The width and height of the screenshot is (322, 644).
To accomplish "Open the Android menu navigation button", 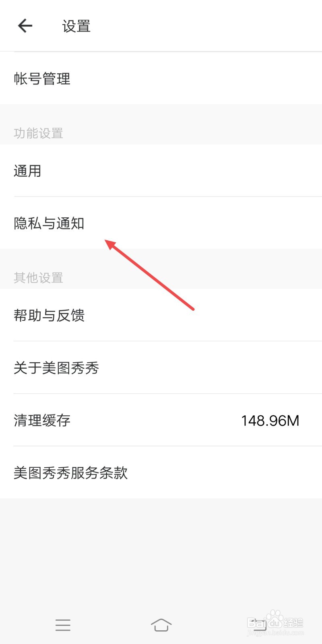I will click(63, 625).
